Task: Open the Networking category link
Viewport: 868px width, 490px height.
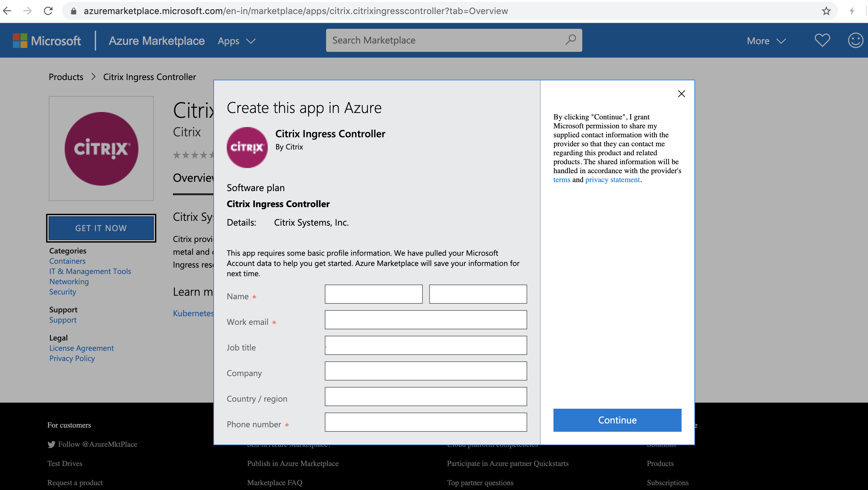Action: tap(69, 282)
